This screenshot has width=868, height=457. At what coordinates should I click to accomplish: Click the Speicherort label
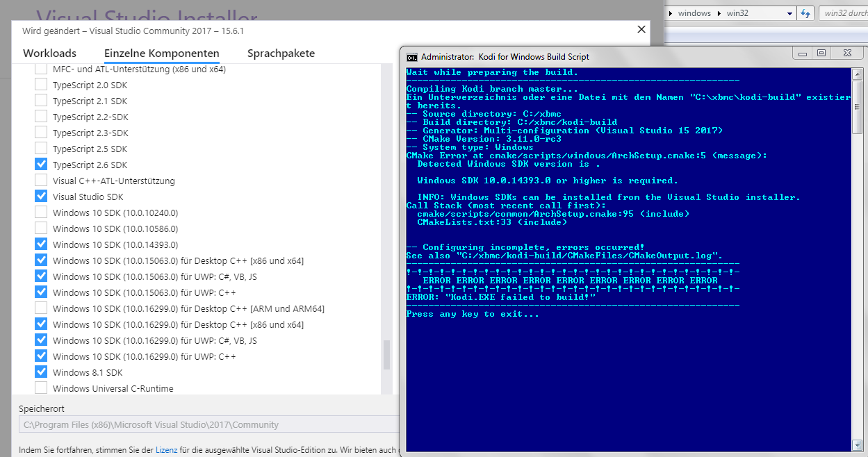pos(42,409)
